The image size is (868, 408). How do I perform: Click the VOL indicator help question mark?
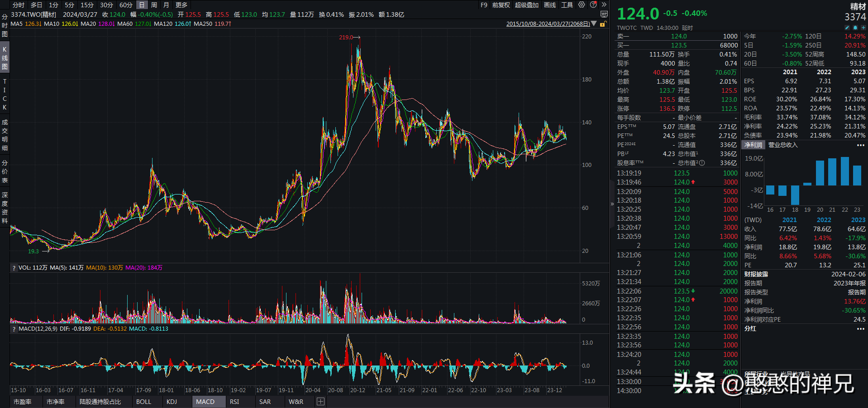(14, 268)
